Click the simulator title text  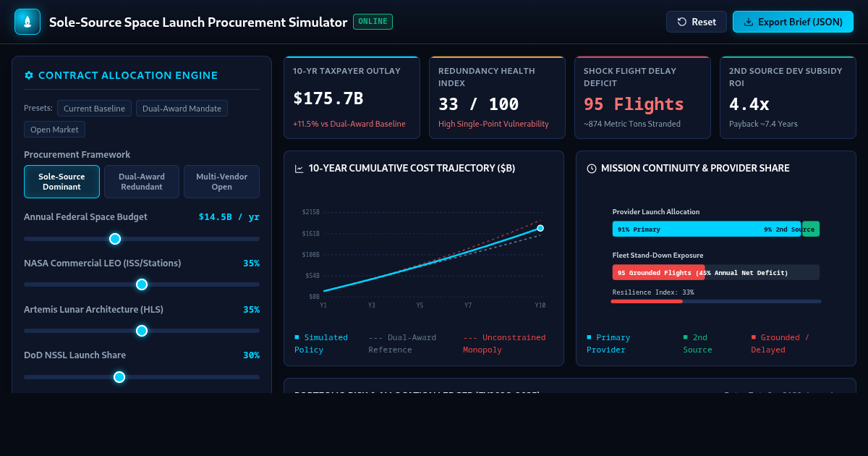198,22
